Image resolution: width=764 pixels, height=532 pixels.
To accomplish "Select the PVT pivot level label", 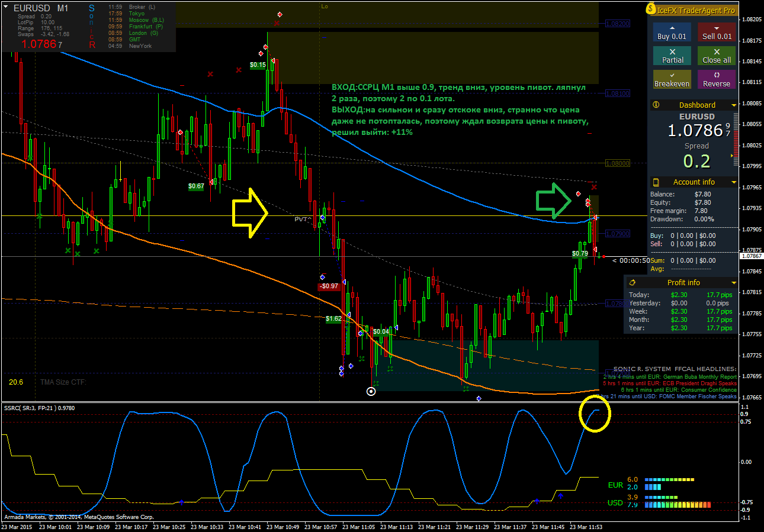I will [x=303, y=219].
